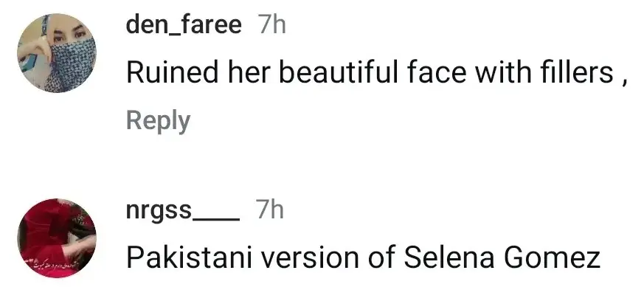The image size is (644, 287).
Task: Click the den_faree username
Action: [x=184, y=26]
